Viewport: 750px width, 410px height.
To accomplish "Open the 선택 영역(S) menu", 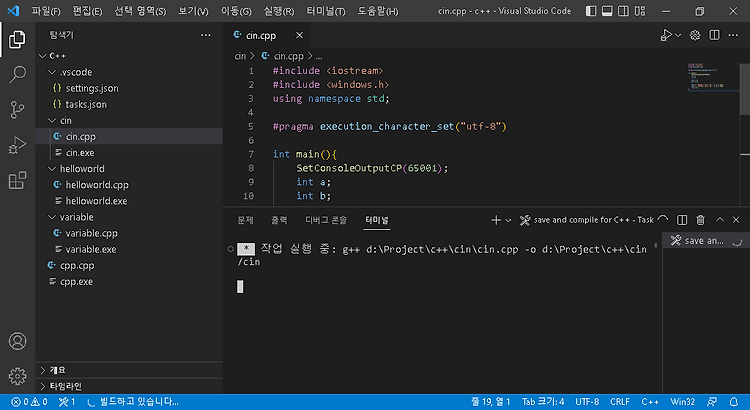I will [140, 11].
